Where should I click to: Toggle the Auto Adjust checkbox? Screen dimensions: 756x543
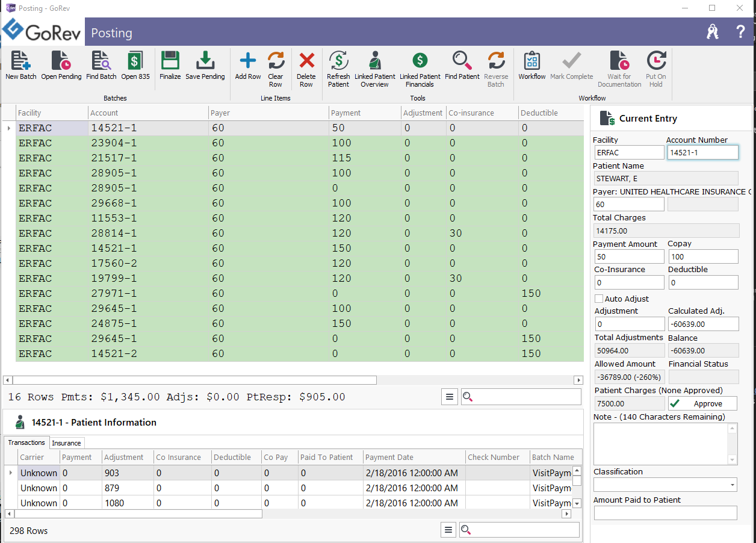[599, 299]
